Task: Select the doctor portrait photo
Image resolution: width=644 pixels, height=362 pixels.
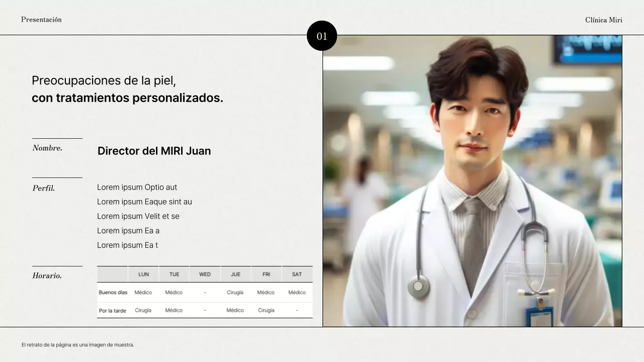Action: click(472, 181)
